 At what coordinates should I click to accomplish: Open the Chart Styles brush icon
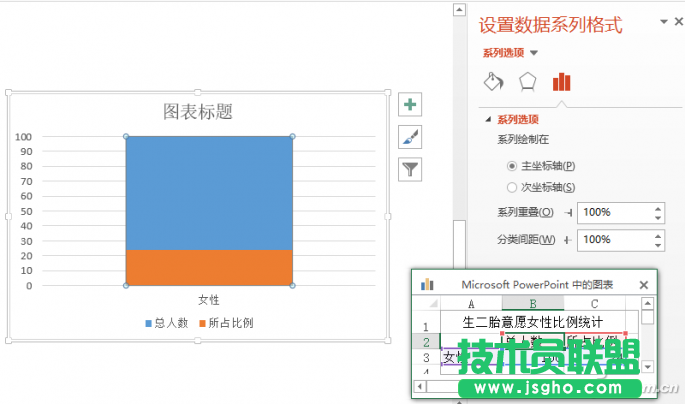click(x=410, y=137)
